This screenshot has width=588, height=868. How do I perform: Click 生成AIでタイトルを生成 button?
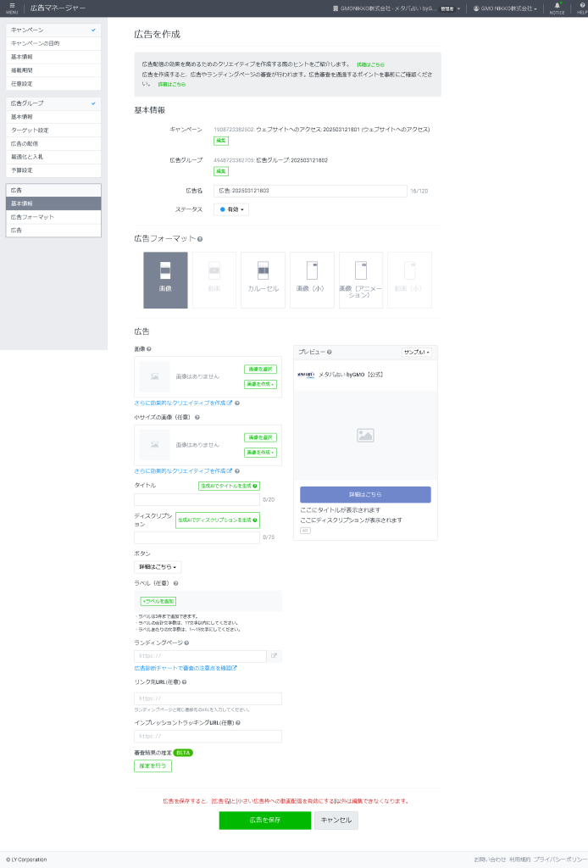[x=229, y=486]
